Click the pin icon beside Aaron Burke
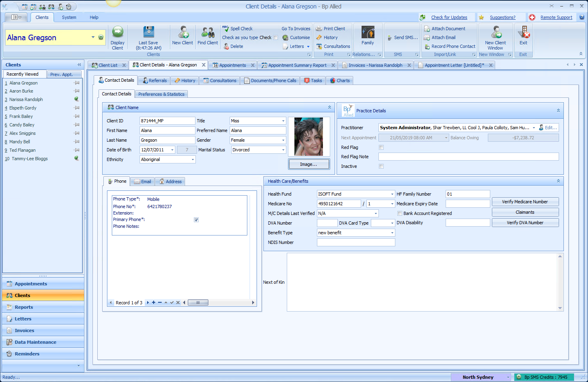 [x=77, y=91]
